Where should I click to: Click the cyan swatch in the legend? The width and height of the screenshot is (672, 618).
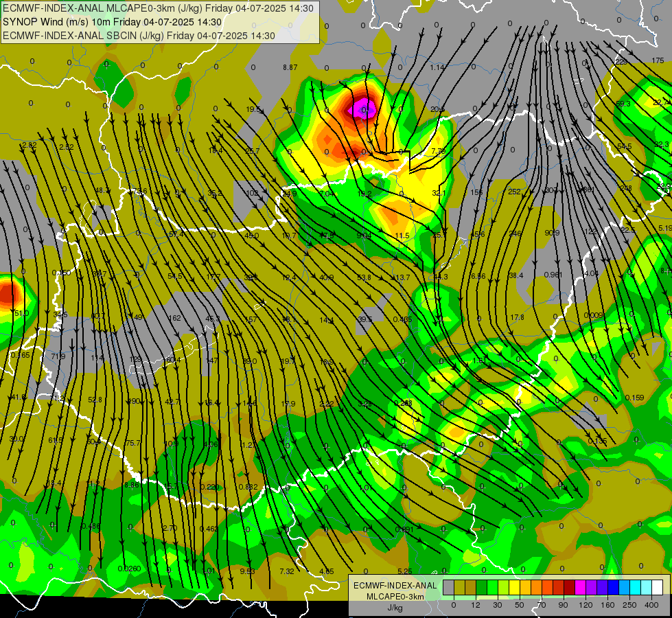tap(636, 587)
